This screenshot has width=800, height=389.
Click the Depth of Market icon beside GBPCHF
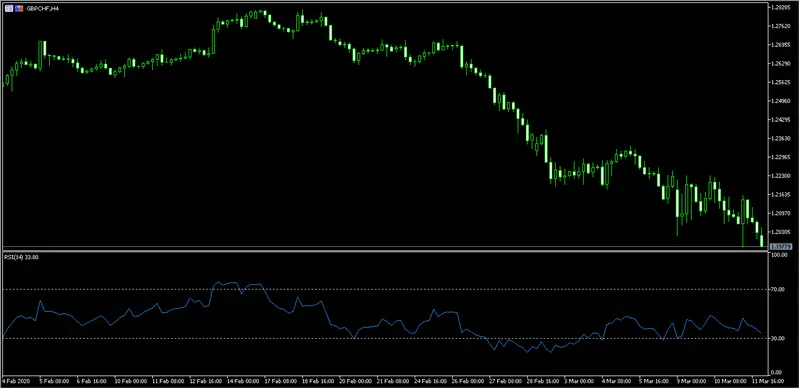[x=9, y=9]
